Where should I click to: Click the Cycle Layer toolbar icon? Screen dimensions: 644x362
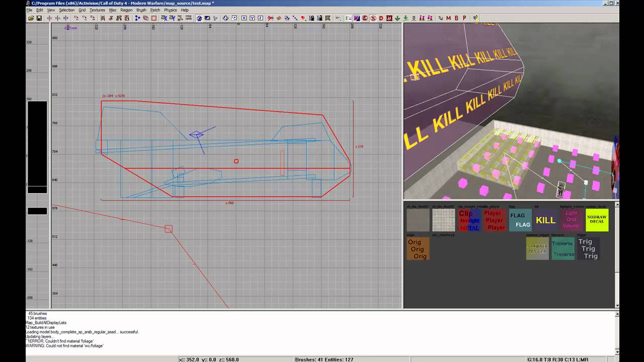point(189,18)
